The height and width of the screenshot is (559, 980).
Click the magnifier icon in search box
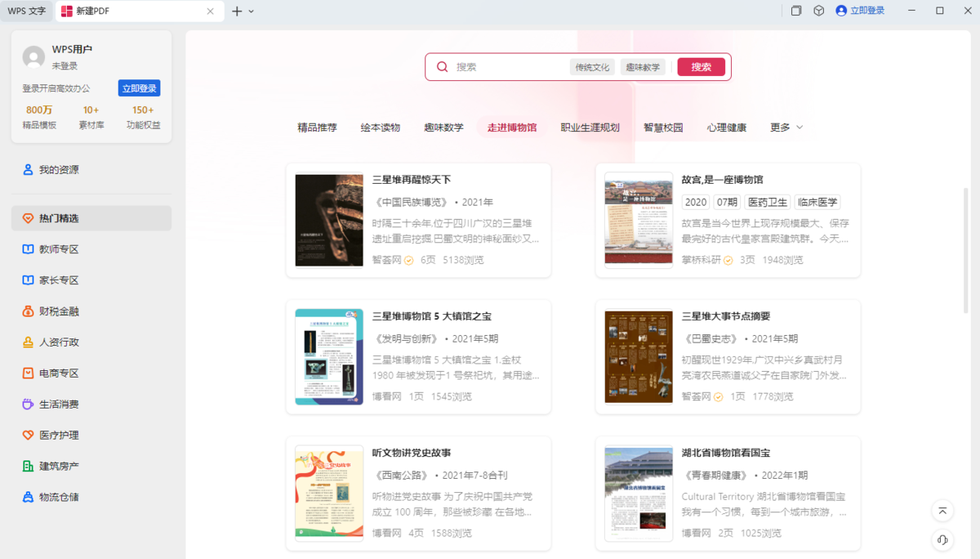pos(443,67)
